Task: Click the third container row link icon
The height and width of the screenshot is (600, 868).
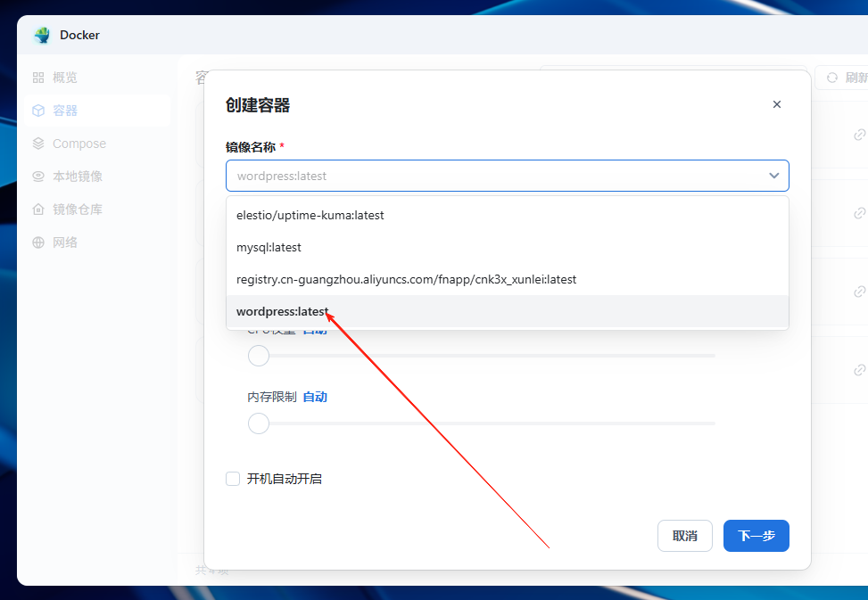Action: 859,292
